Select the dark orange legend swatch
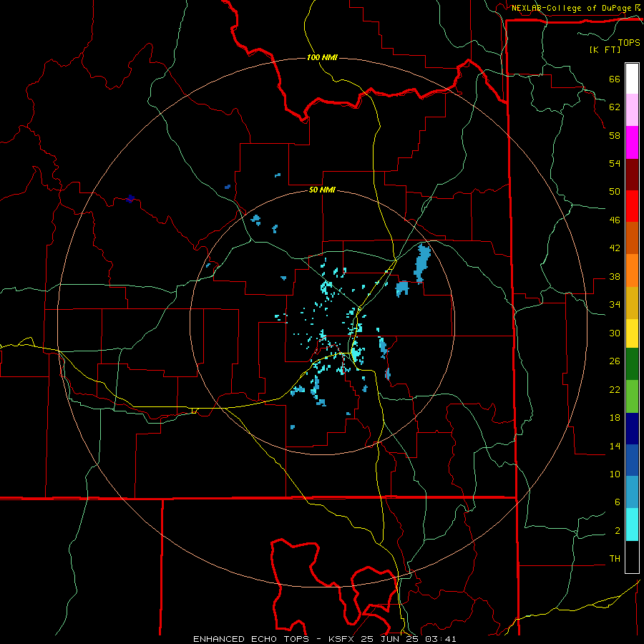Viewport: 644px width, 644px height. 632,238
